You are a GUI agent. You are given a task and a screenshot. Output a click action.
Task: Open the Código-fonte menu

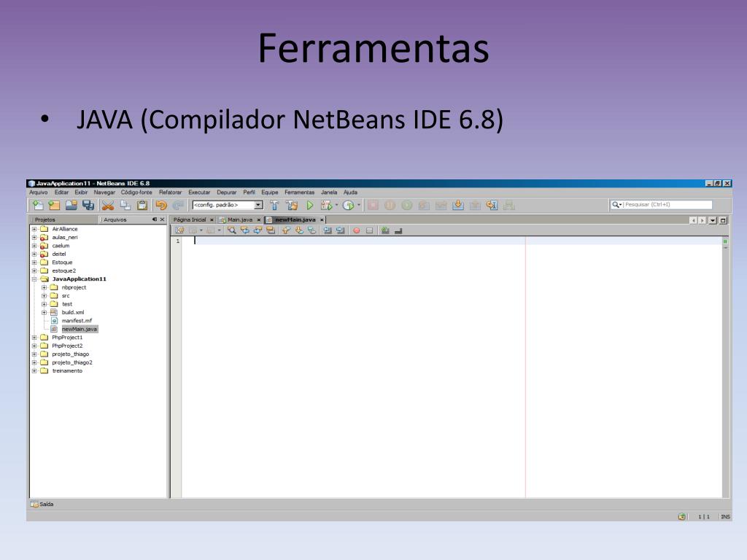pyautogui.click(x=136, y=192)
